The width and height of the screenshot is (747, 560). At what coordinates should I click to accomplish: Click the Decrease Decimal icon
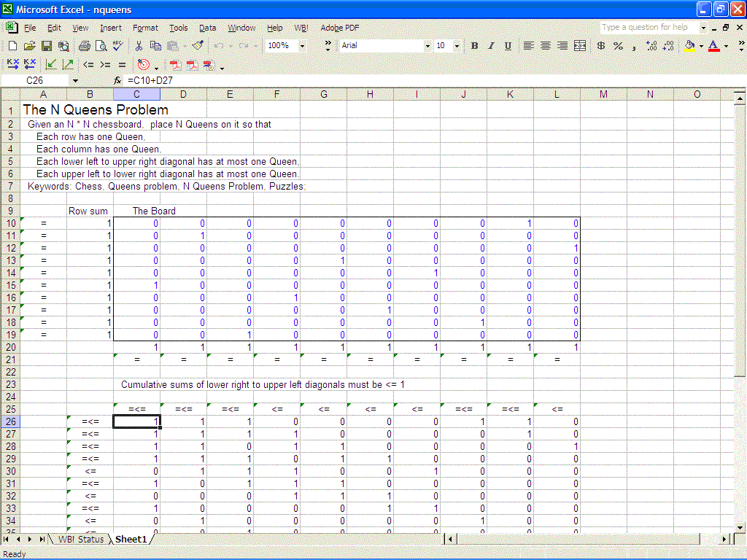tap(668, 46)
